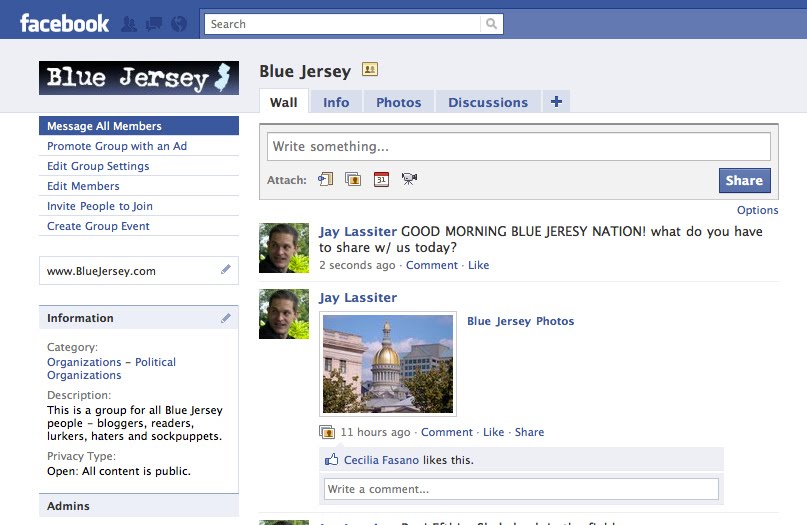The image size is (807, 525).
Task: Click the photo album icon next to 11 hours ago
Action: (x=327, y=432)
